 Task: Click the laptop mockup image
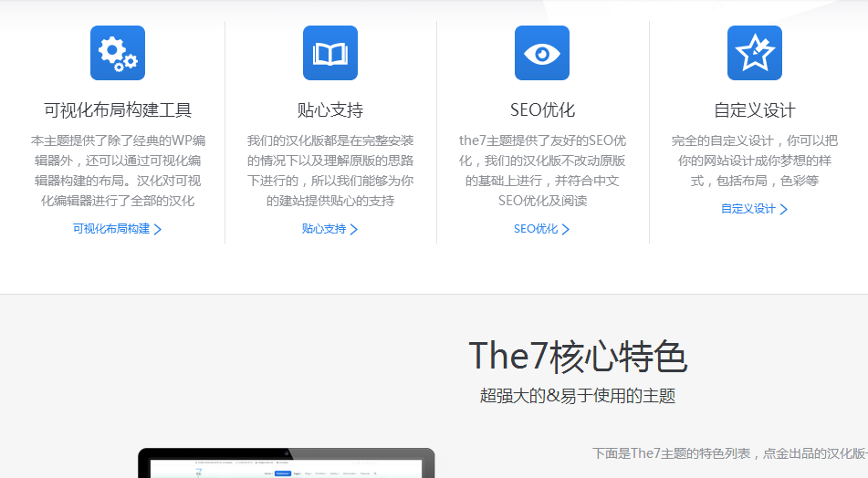287,463
